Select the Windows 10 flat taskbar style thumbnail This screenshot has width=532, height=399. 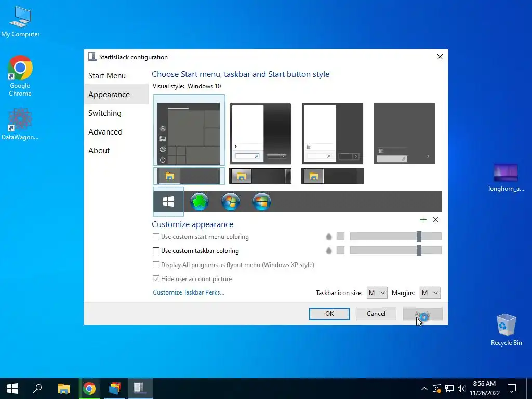pos(189,176)
